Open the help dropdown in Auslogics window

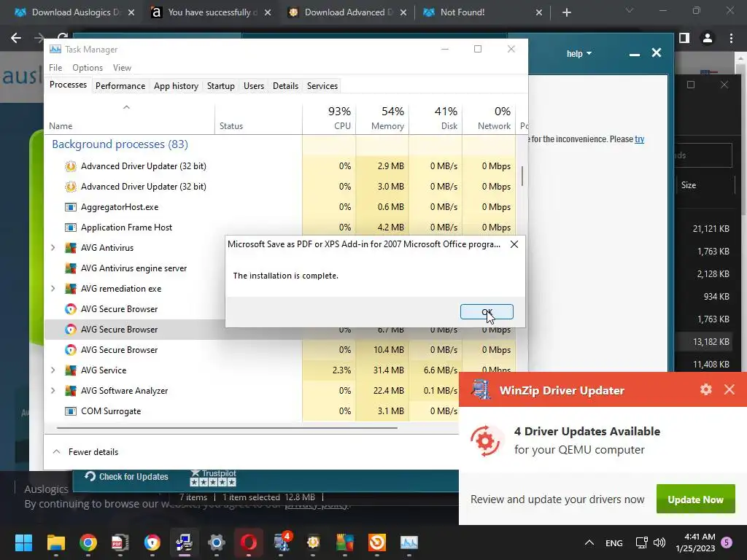[578, 53]
